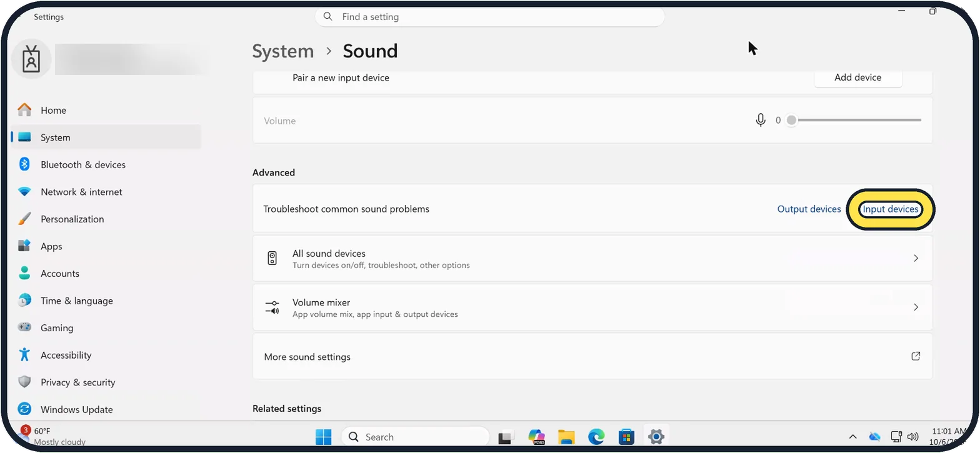
Task: Click the taskbar Search box
Action: 416,437
